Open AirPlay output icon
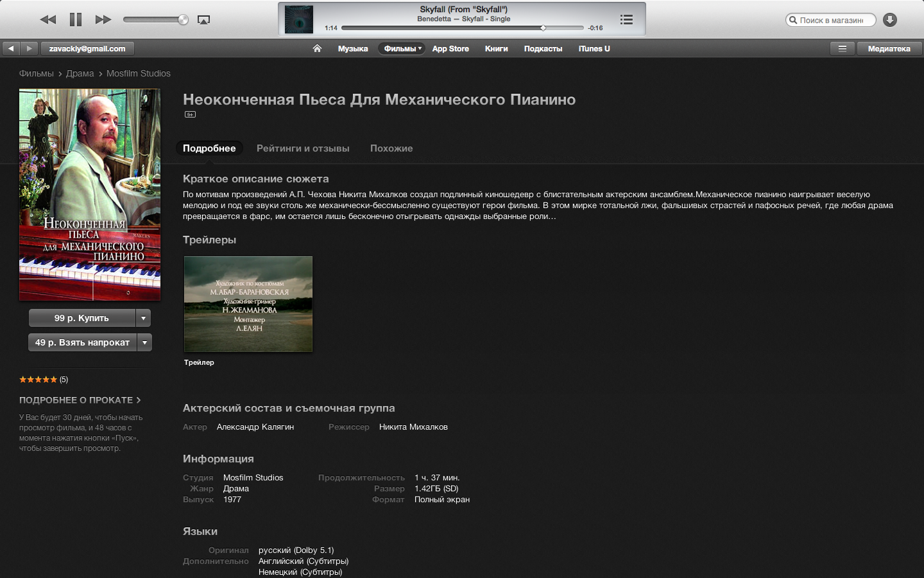Image resolution: width=924 pixels, height=578 pixels. pyautogui.click(x=203, y=20)
